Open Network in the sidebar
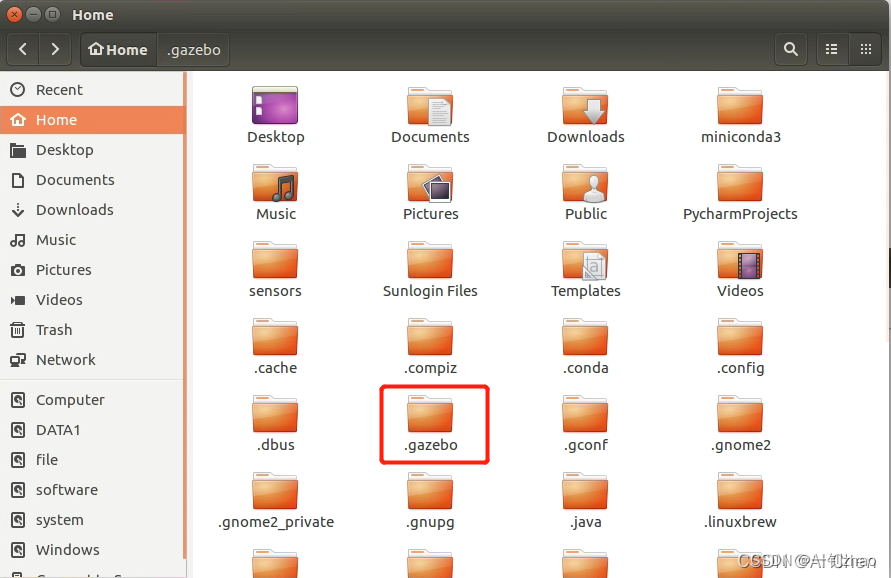 tap(93, 360)
